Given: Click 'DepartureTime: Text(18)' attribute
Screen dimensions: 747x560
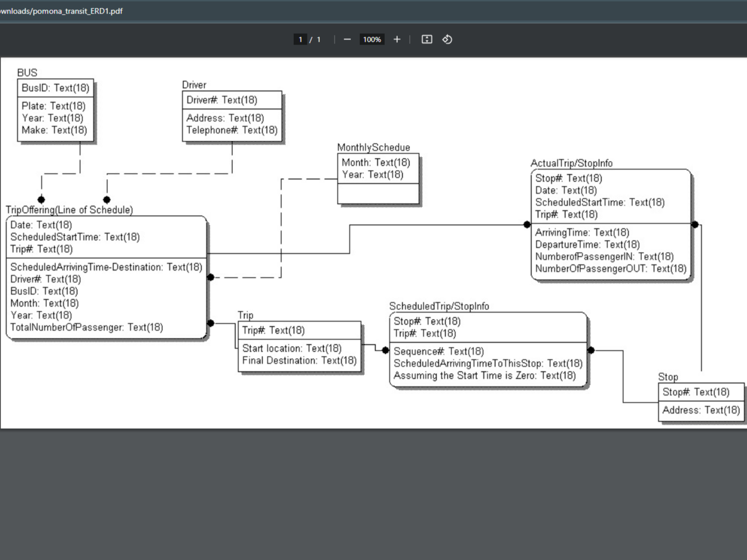Looking at the screenshot, I should [587, 245].
